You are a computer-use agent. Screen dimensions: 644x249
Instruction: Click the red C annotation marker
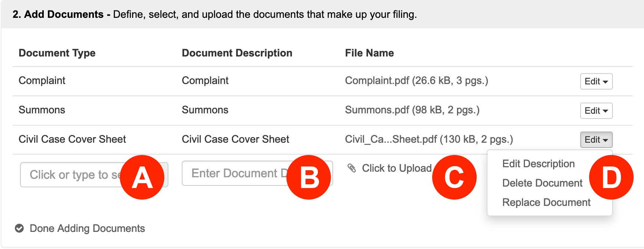click(x=454, y=177)
